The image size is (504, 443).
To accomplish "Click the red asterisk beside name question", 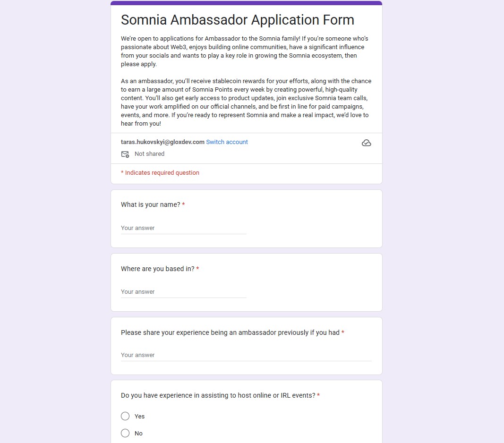I will pos(183,204).
